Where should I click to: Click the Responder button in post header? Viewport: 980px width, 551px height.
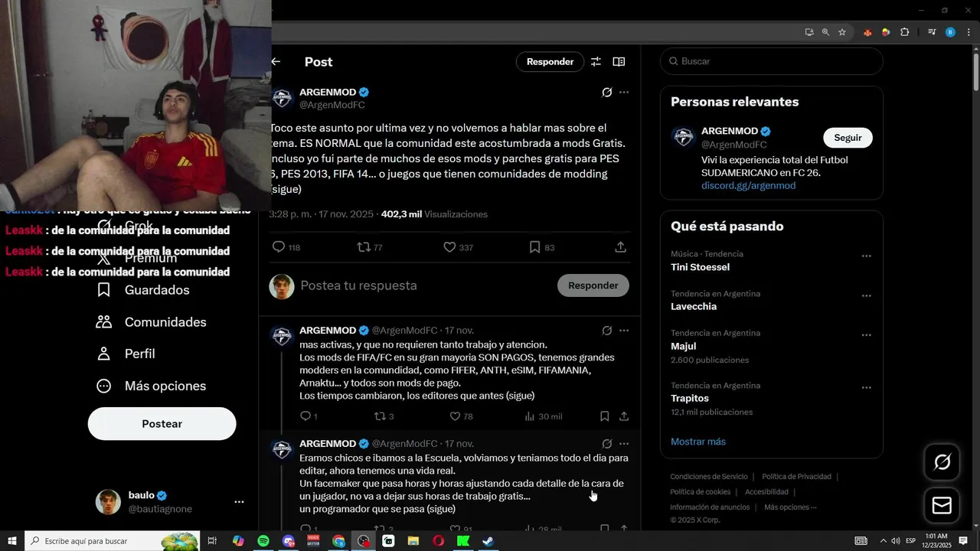pyautogui.click(x=550, y=62)
